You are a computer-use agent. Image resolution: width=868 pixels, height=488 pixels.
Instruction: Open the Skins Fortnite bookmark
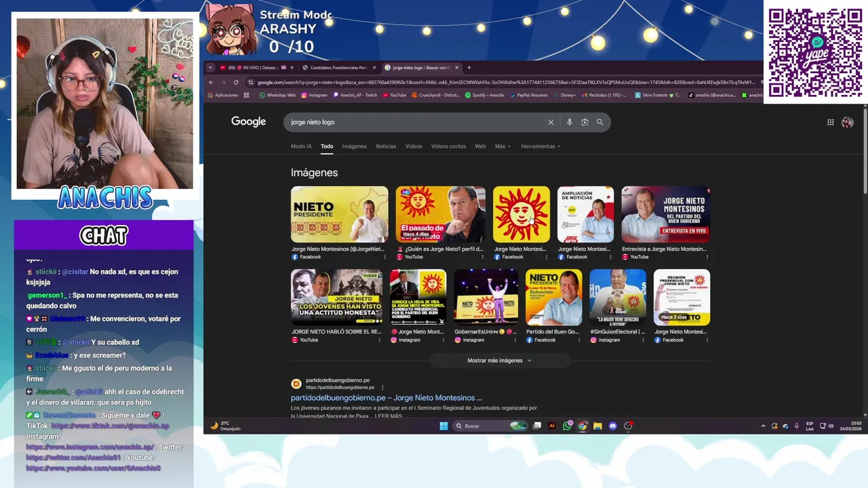tap(658, 95)
